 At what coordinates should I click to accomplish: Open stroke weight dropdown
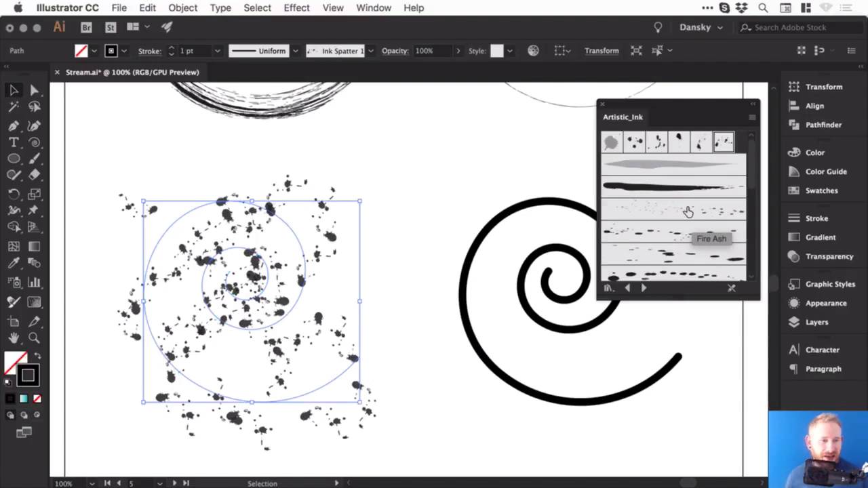coord(217,51)
